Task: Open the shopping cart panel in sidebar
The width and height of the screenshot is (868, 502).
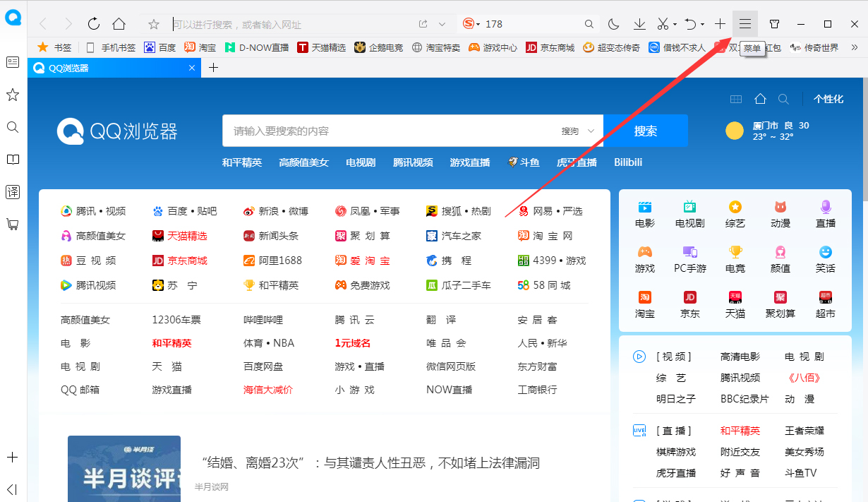Action: 12,225
